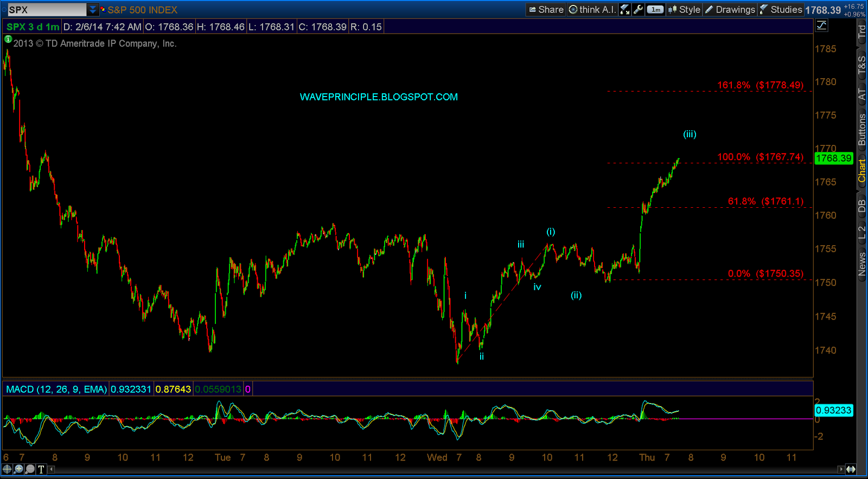Open the Studies menu

(x=781, y=9)
